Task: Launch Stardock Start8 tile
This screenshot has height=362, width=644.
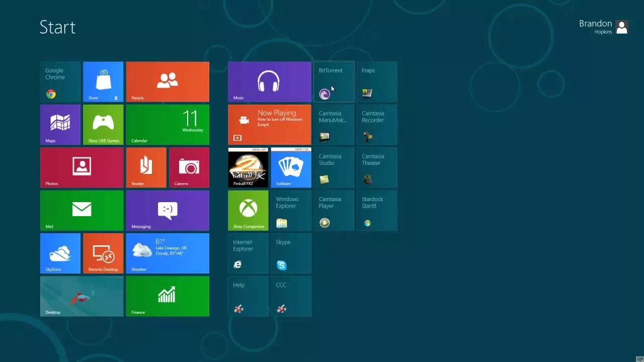Action: coord(377,211)
